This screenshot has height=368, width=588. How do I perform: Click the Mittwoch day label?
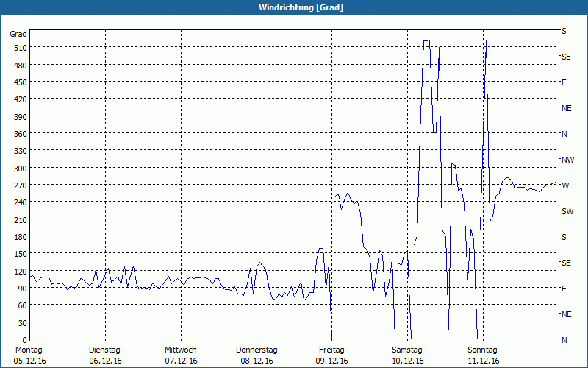coord(180,350)
